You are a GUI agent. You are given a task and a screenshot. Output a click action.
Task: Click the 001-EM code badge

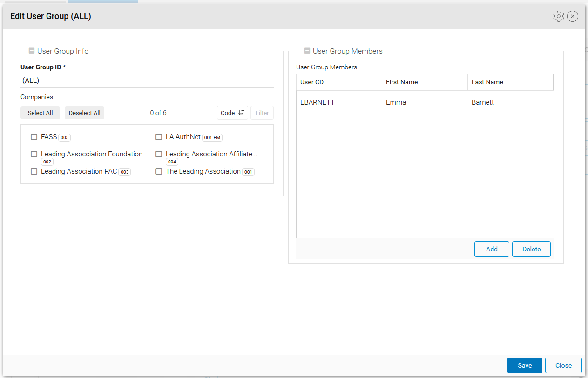[212, 138]
